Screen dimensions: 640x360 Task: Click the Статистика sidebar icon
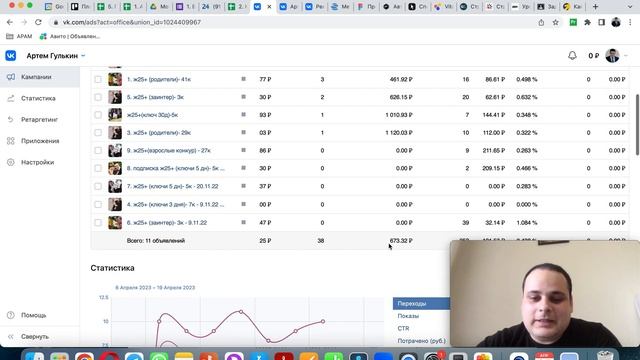pos(11,98)
